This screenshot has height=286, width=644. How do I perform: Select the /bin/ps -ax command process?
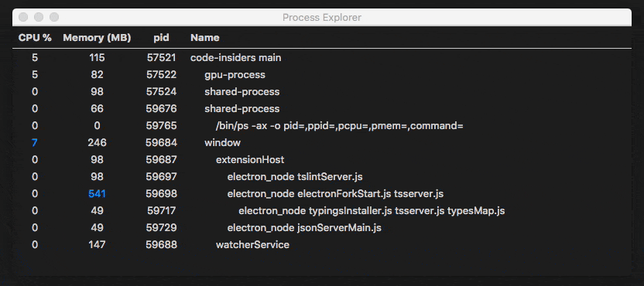[x=322, y=126]
